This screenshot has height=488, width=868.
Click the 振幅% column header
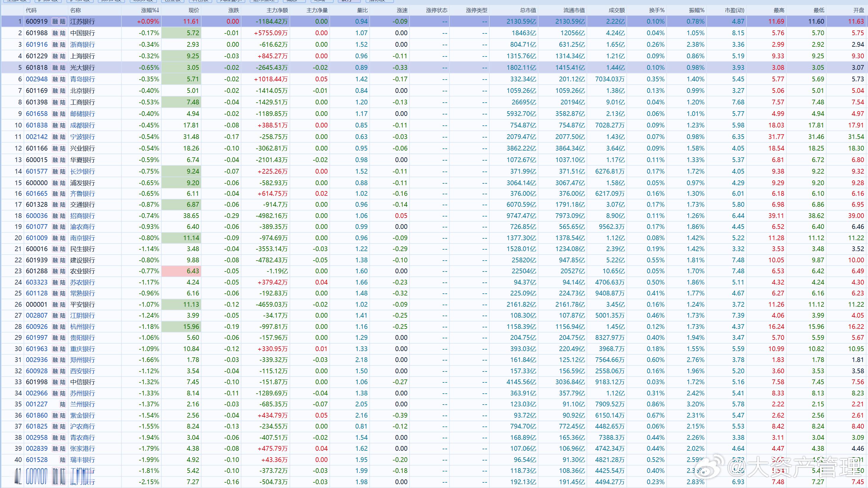coord(697,10)
